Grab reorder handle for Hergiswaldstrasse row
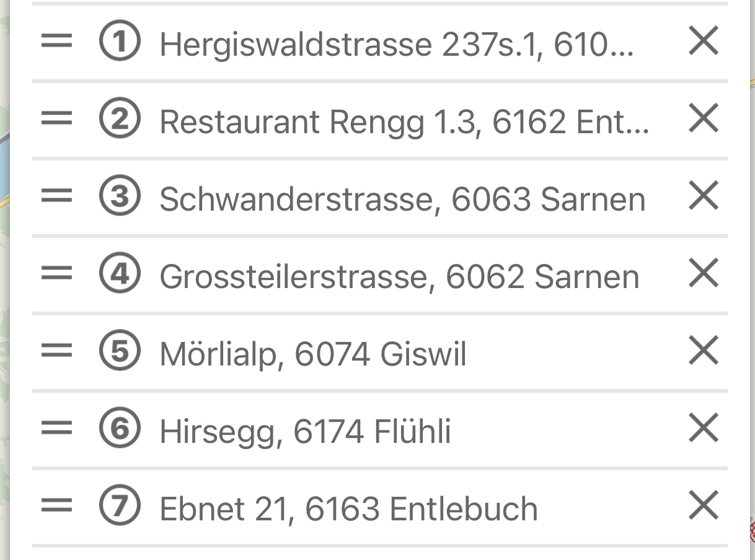 (56, 42)
